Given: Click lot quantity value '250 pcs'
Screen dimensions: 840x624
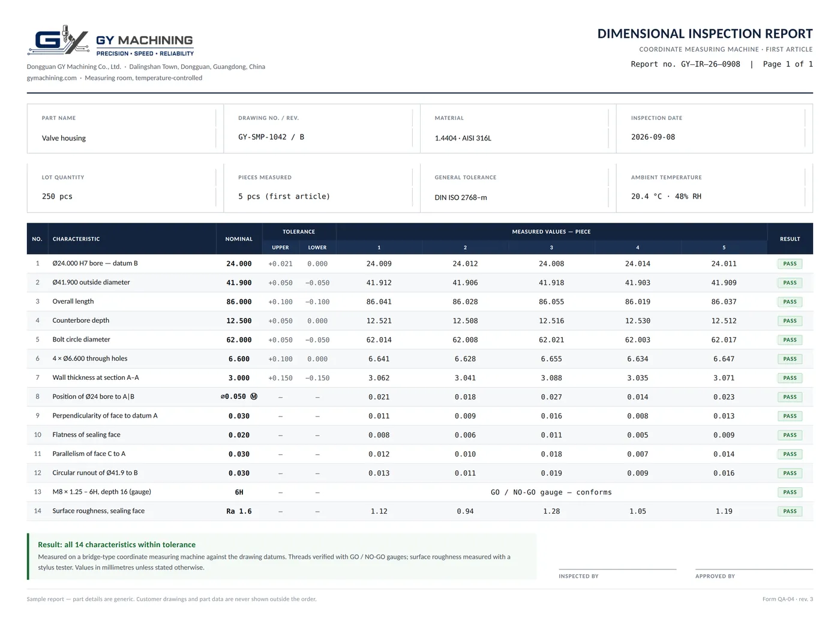Looking at the screenshot, I should [57, 197].
